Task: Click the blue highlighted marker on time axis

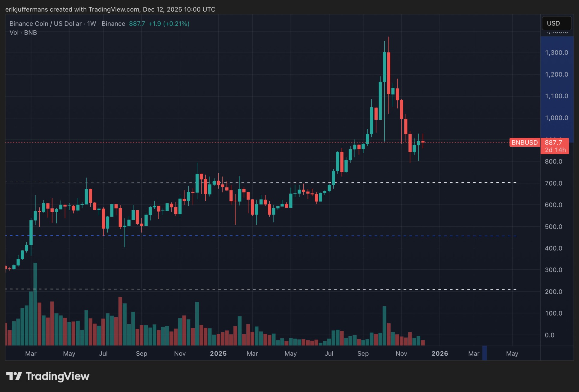Action: click(x=484, y=353)
